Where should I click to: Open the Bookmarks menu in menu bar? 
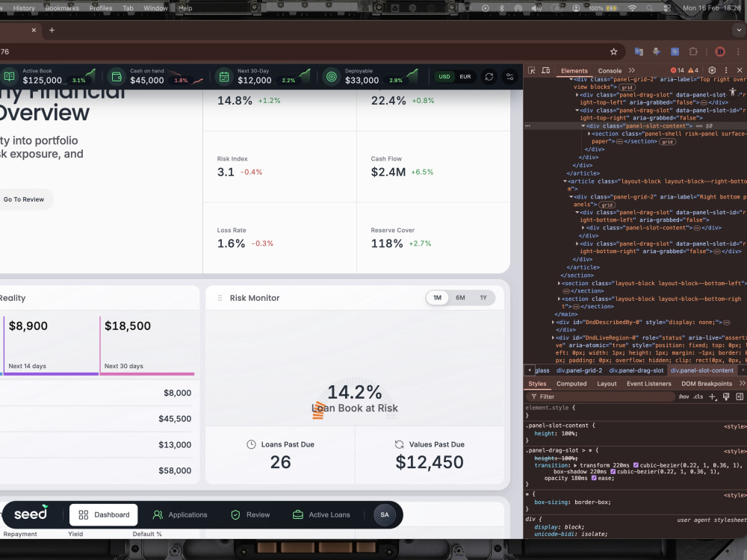click(62, 8)
